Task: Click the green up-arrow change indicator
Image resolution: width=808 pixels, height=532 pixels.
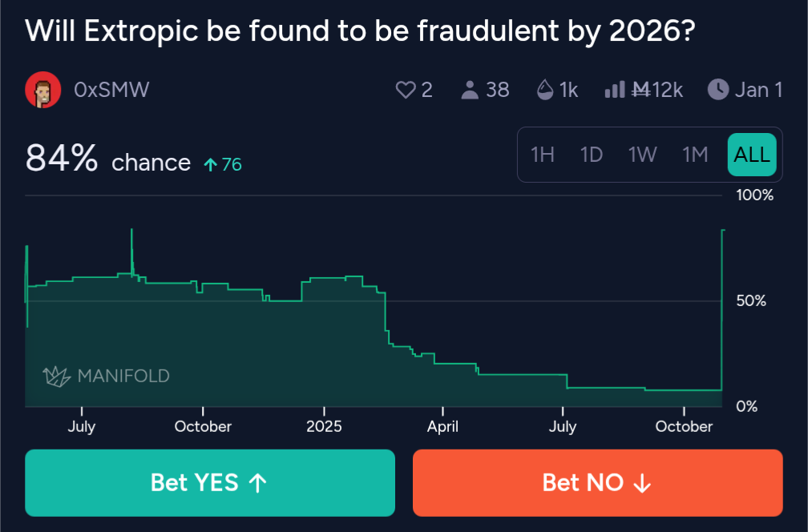Action: 211,165
